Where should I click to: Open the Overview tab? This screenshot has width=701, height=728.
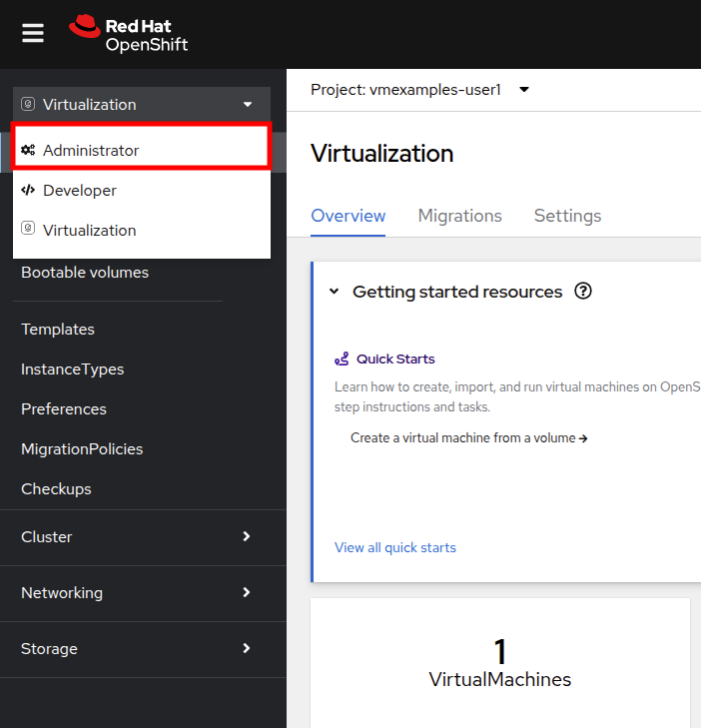click(348, 216)
